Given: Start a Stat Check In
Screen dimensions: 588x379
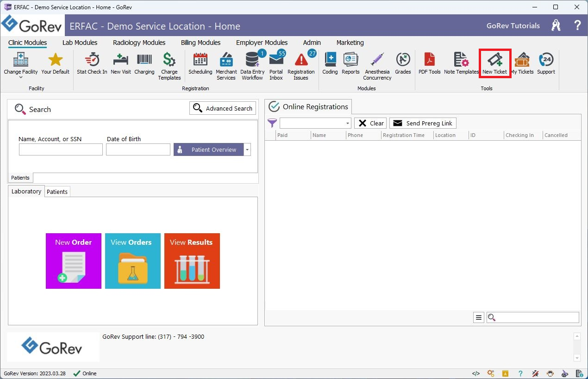Looking at the screenshot, I should pos(92,63).
